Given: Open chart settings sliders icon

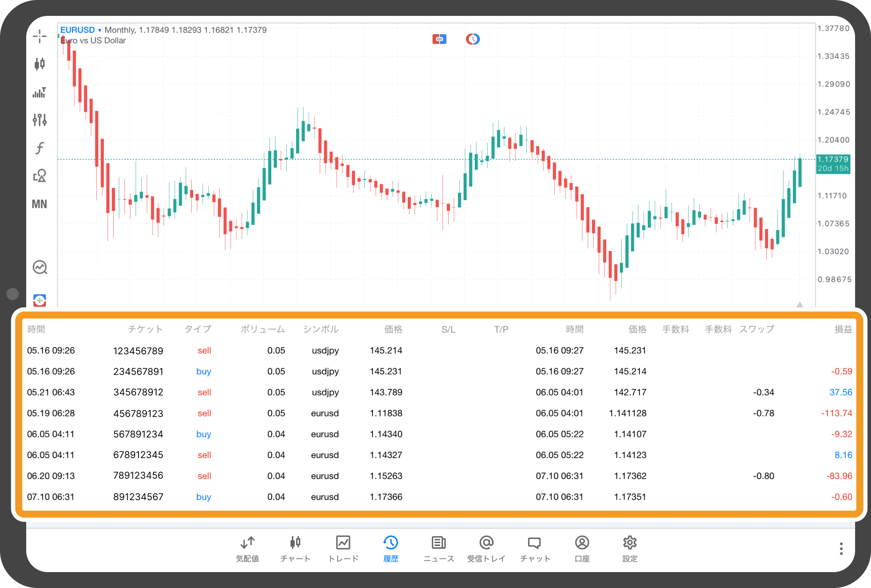Looking at the screenshot, I should (x=40, y=120).
